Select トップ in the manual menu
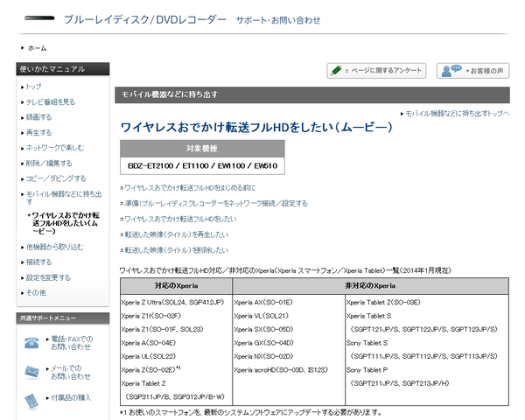The width and height of the screenshot is (525, 420). point(33,87)
